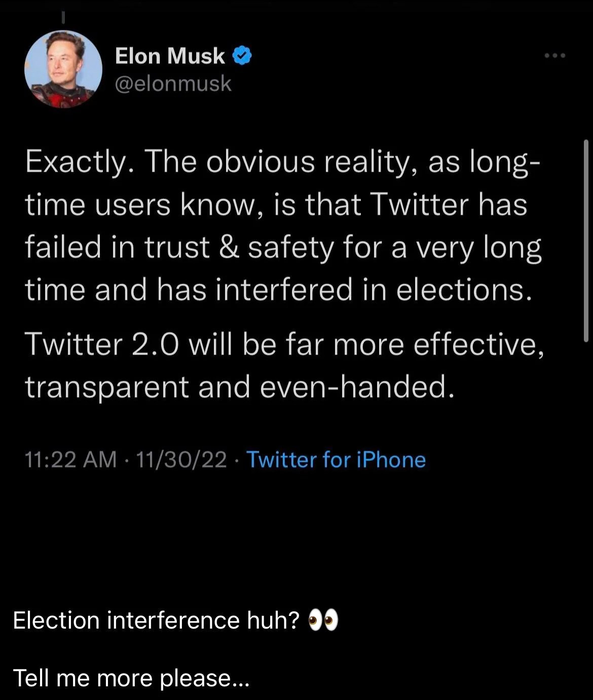Click the scrollbar on the right edge
Image resolution: width=593 pixels, height=700 pixels.
586,241
